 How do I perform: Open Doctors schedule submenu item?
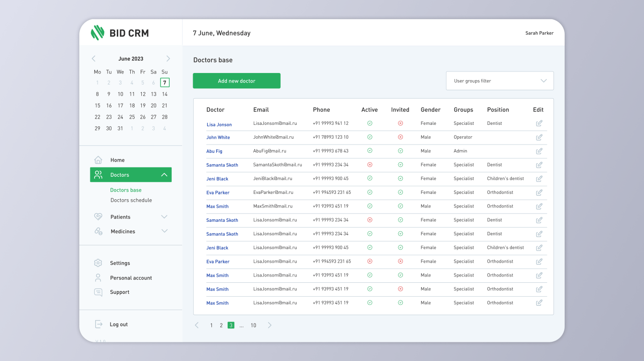point(131,200)
